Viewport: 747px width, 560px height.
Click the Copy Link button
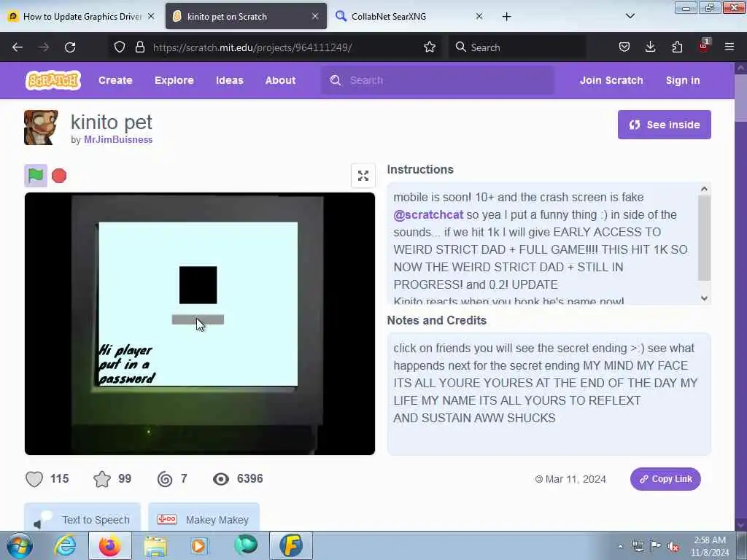tap(665, 478)
